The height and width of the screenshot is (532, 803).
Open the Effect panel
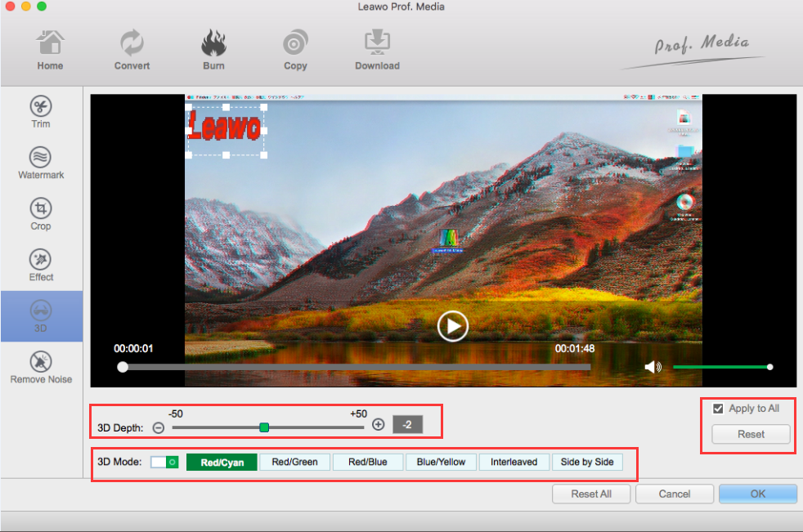pos(41,266)
